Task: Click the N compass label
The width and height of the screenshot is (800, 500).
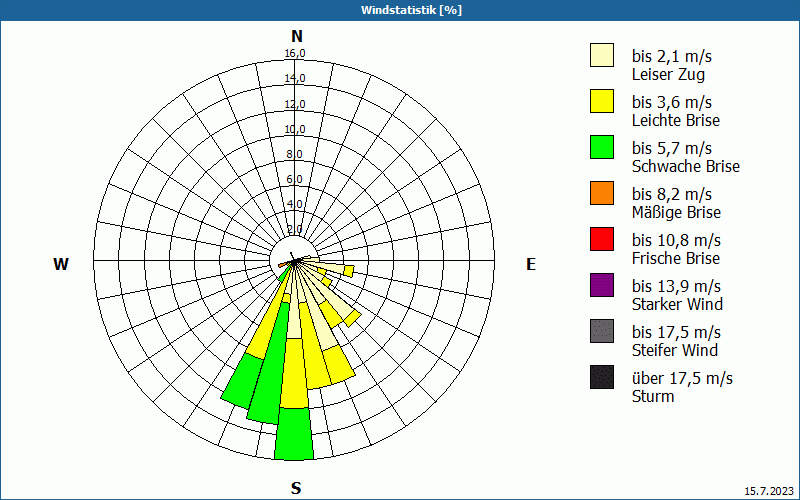Action: coord(297,36)
